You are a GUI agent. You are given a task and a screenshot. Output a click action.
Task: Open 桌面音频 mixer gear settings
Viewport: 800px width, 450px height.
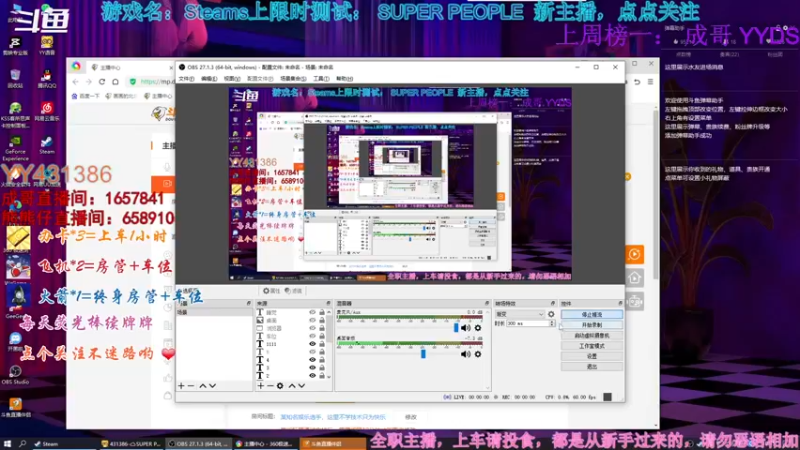tap(478, 354)
